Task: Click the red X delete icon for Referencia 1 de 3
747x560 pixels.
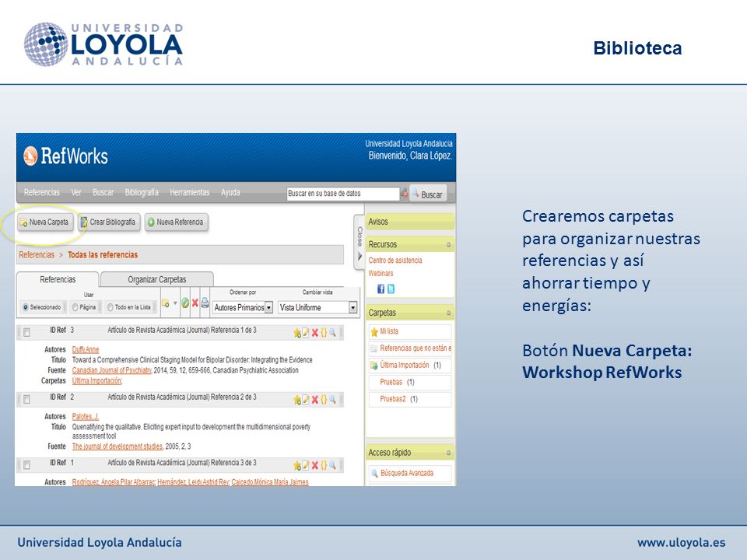Action: [315, 333]
